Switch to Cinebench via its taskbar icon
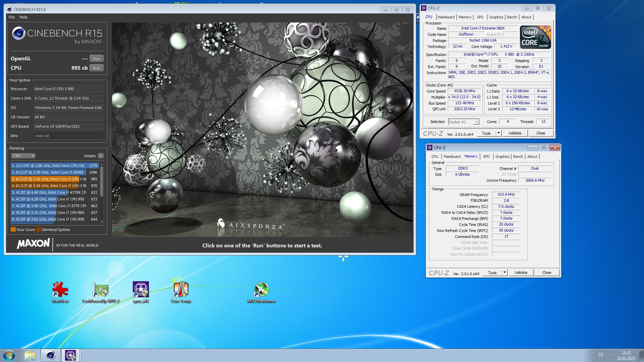644x362 pixels. pos(51,355)
